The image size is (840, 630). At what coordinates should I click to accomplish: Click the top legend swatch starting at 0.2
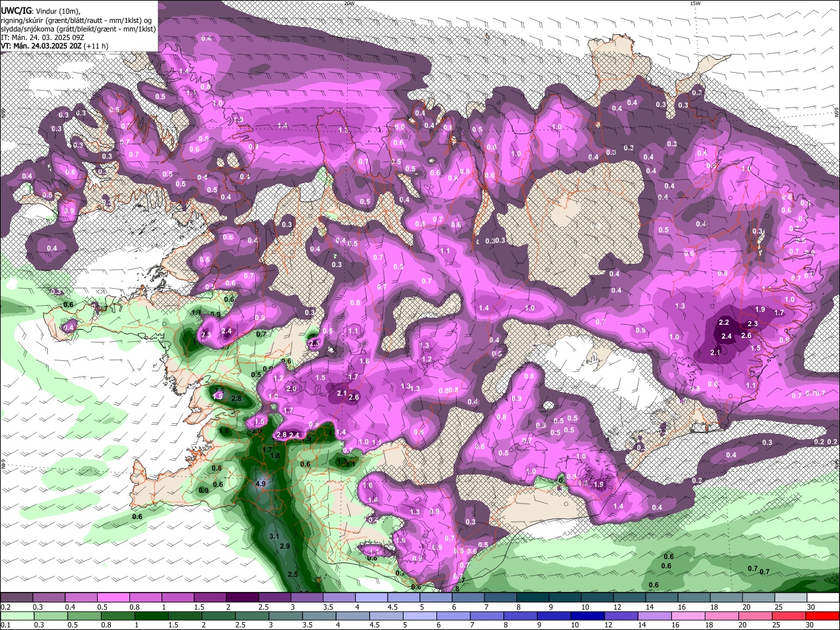[x=16, y=598]
